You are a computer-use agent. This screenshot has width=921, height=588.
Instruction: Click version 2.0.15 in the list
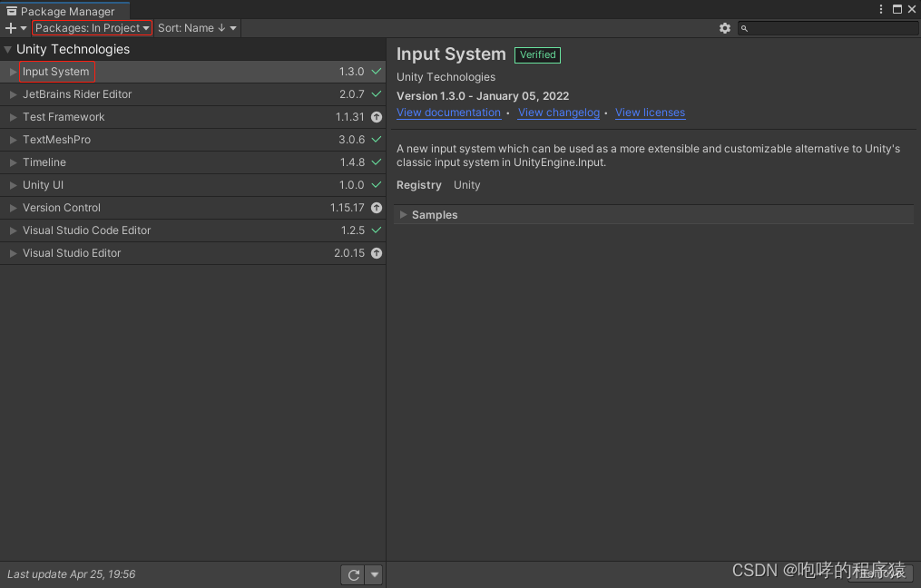(x=349, y=253)
